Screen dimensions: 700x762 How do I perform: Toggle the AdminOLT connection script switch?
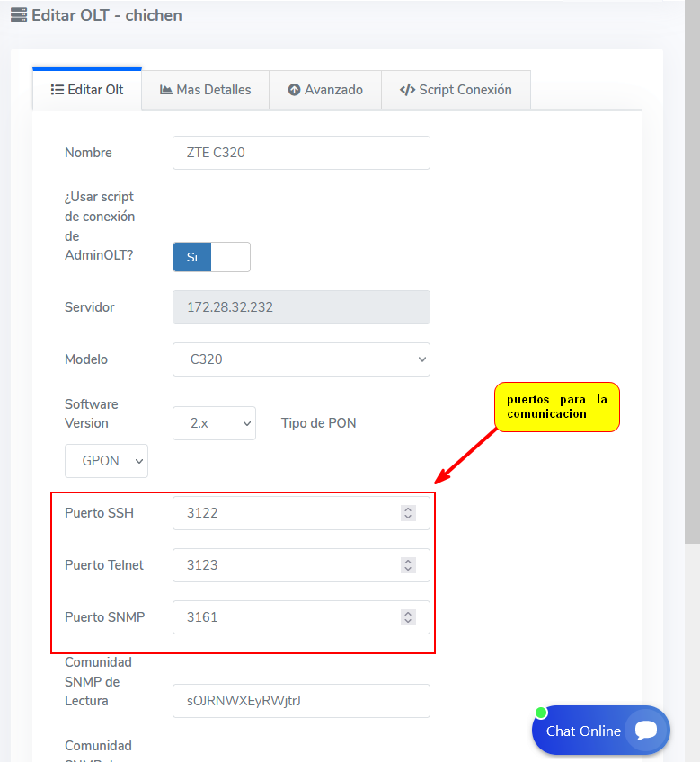(211, 257)
